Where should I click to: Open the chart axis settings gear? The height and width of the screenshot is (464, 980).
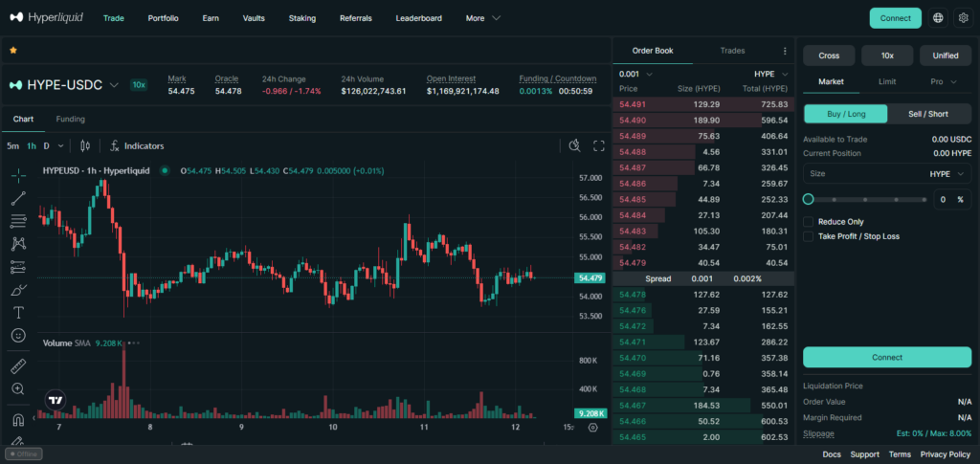593,428
